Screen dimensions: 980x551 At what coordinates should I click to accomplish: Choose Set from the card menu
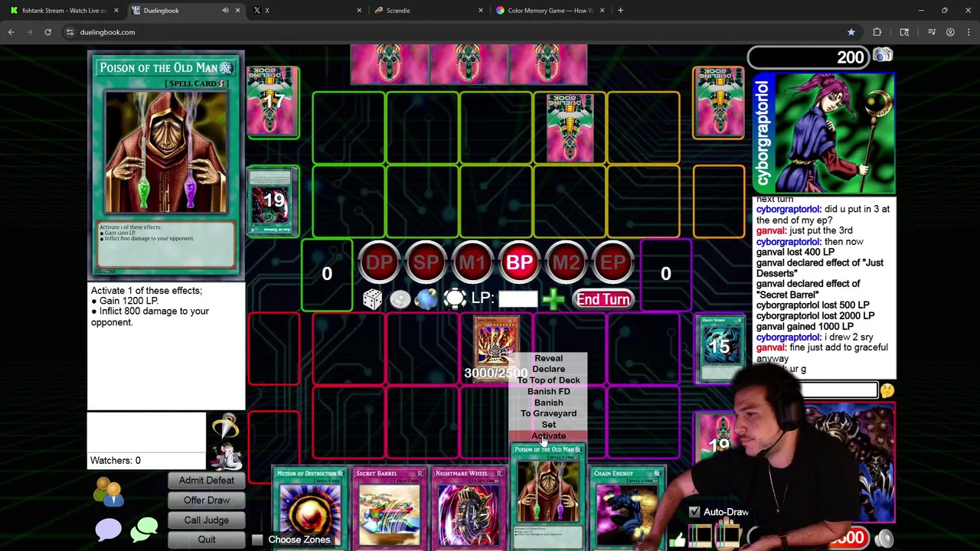tap(548, 425)
